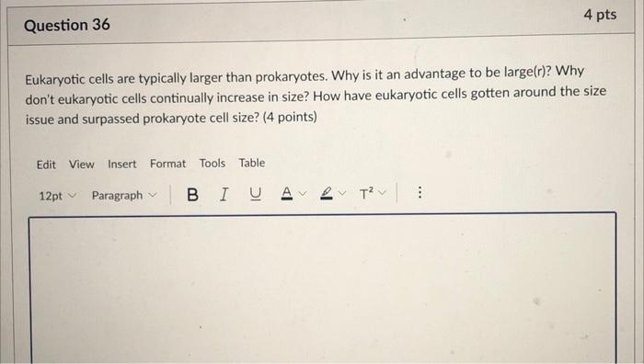Click the Question 36 heading

point(67,25)
